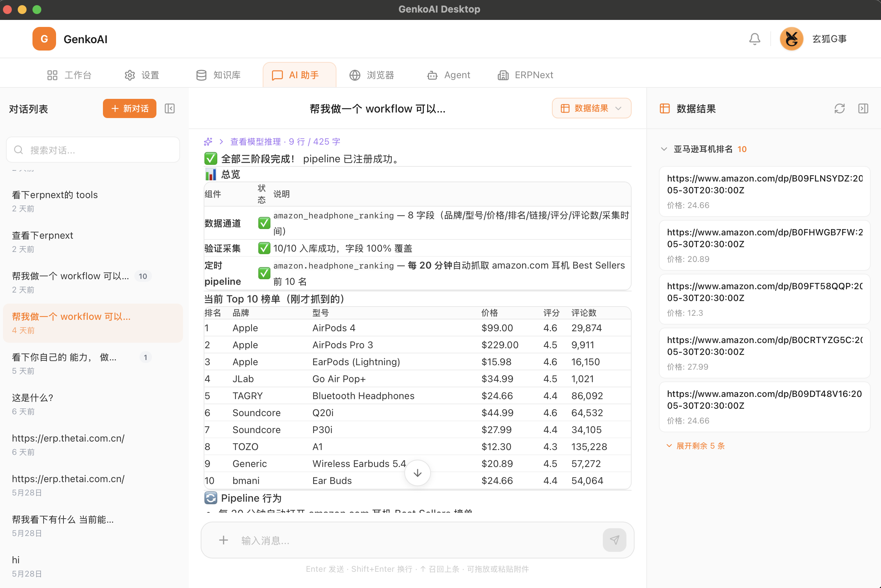This screenshot has width=881, height=588.
Task: Collapse the 亚马逊耳机排名 group
Action: click(x=664, y=149)
